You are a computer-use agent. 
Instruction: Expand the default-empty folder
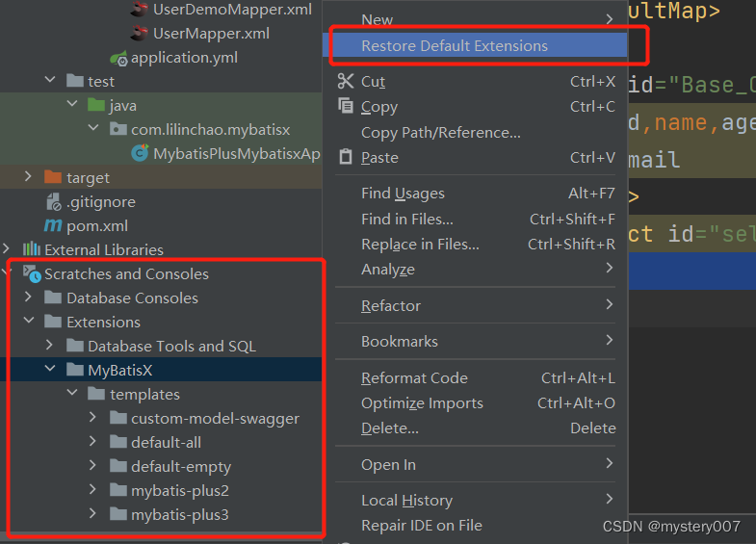92,466
